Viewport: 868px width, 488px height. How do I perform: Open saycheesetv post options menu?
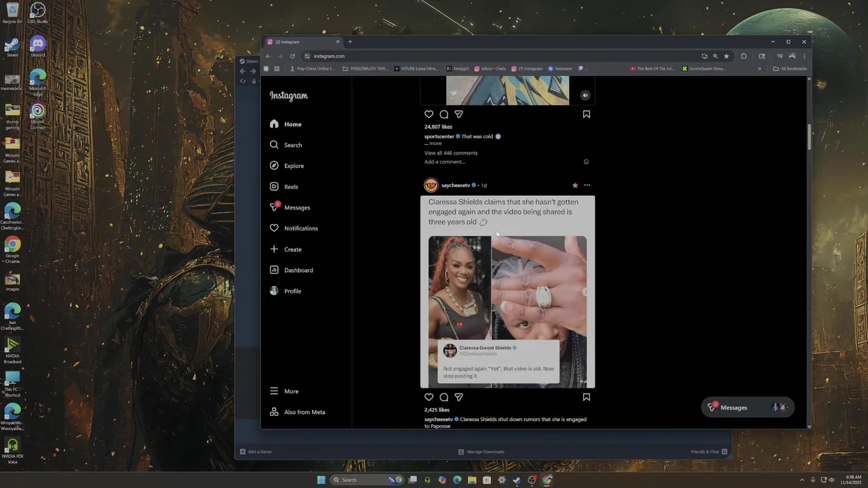[587, 185]
